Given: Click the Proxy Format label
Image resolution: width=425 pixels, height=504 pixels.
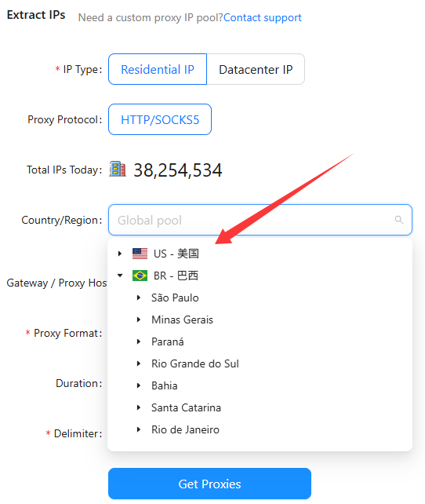Looking at the screenshot, I should pos(67,334).
